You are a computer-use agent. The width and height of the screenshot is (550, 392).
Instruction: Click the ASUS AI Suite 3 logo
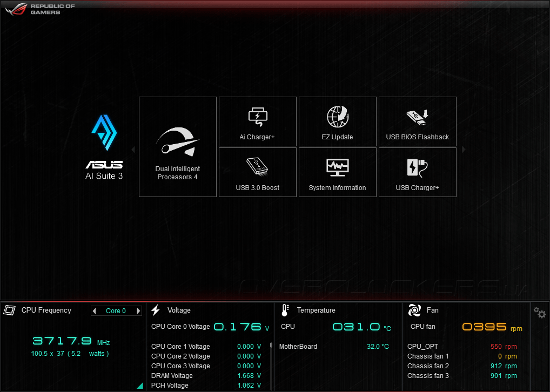pyautogui.click(x=104, y=147)
